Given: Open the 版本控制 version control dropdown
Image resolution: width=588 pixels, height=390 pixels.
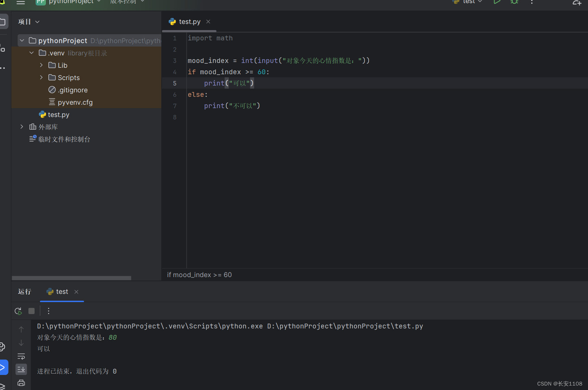Looking at the screenshot, I should 127,2.
